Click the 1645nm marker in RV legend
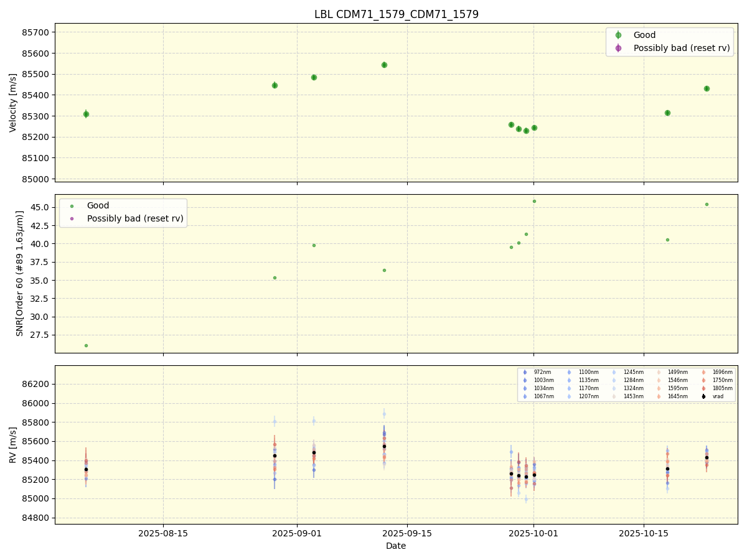The height and width of the screenshot is (560, 747). coord(659,396)
